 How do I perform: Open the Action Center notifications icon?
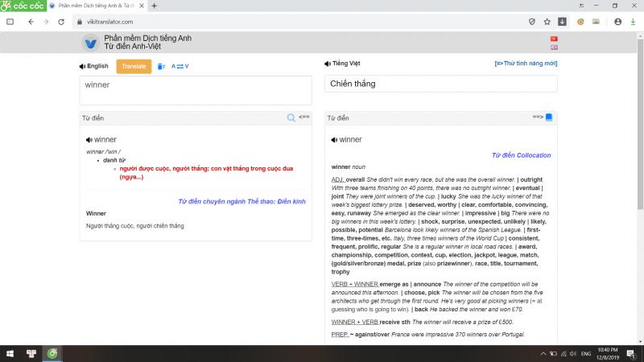(x=631, y=353)
